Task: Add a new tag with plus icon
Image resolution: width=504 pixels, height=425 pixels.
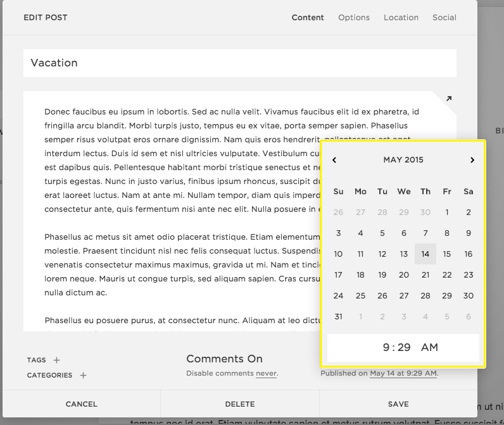Action: pyautogui.click(x=56, y=360)
